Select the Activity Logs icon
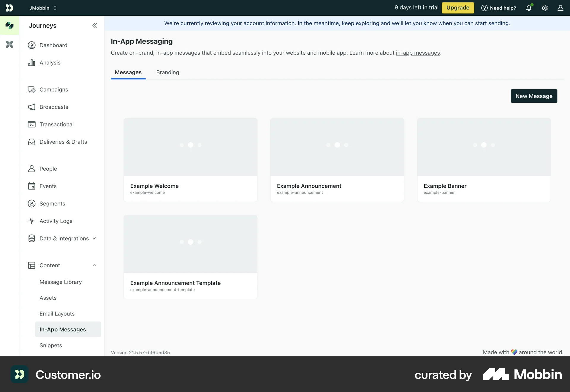The image size is (570, 392). 32,221
